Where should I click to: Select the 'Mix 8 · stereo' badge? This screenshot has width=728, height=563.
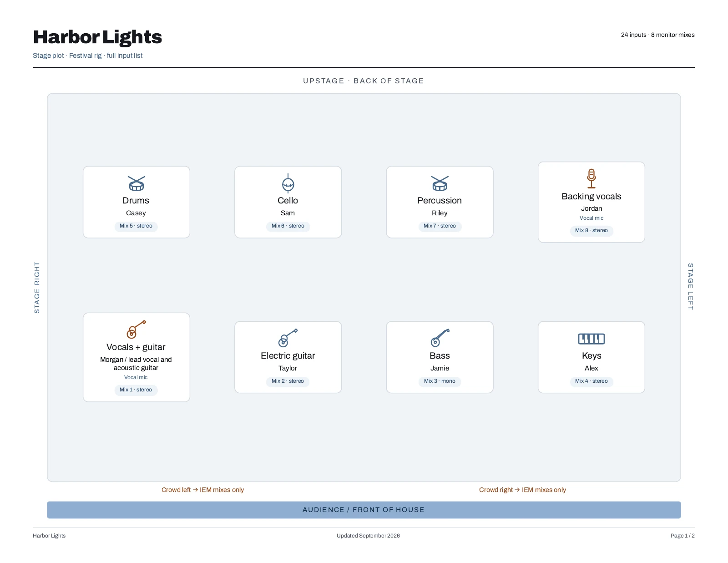[591, 231]
